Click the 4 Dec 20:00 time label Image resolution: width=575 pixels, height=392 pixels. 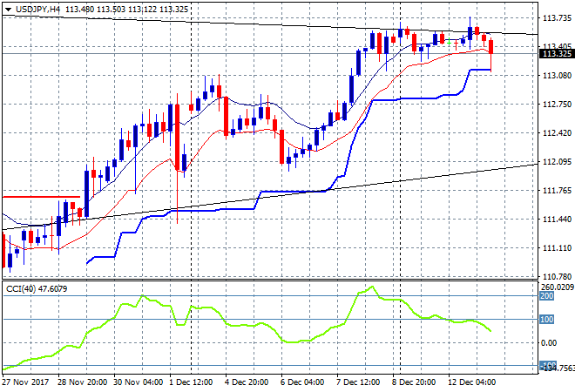(247, 382)
